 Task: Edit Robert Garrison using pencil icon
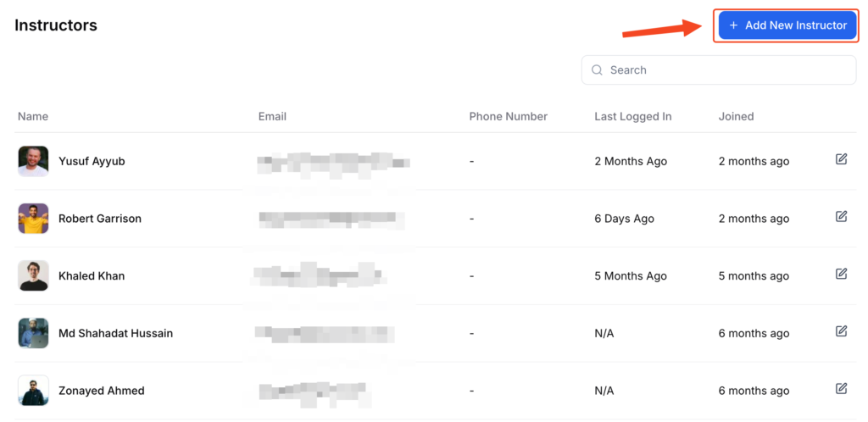[x=841, y=217]
